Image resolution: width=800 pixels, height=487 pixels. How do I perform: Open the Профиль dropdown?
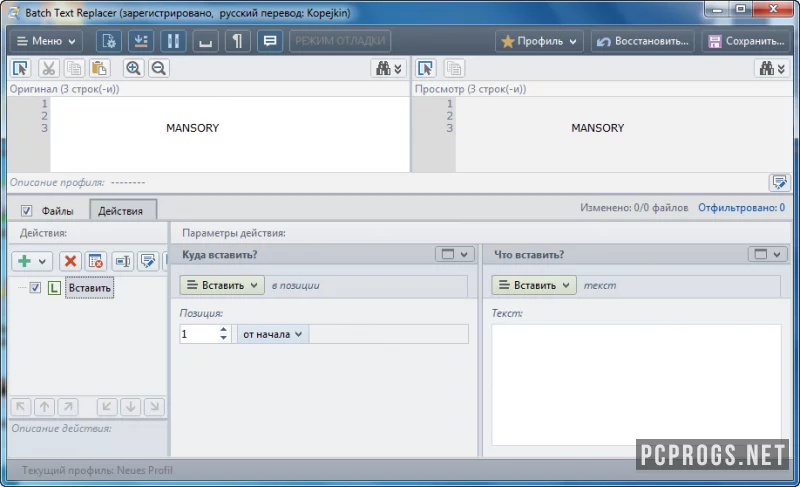[540, 41]
